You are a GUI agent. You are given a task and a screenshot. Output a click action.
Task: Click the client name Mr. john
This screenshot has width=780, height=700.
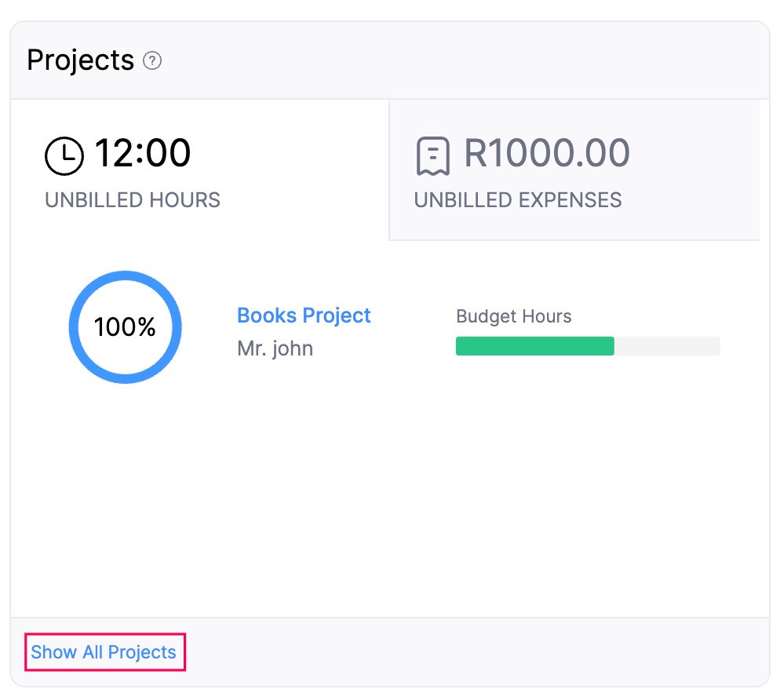point(275,348)
